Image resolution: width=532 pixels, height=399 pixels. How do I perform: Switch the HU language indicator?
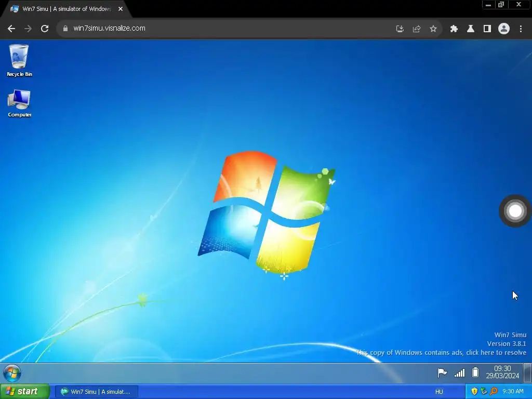click(439, 392)
